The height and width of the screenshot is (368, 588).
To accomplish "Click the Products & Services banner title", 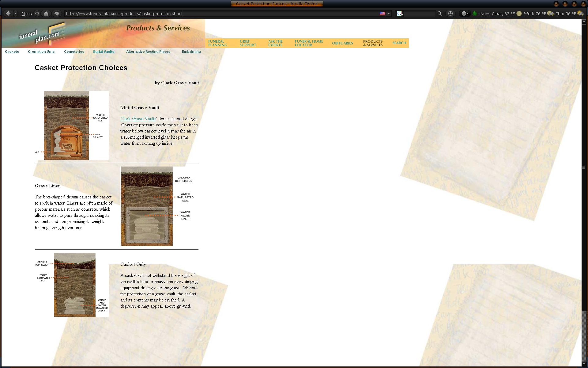I will click(x=158, y=28).
